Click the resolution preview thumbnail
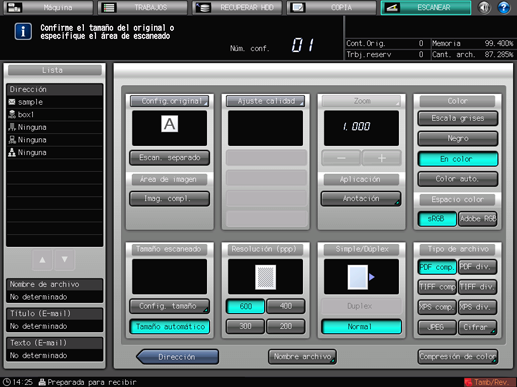 coord(265,277)
